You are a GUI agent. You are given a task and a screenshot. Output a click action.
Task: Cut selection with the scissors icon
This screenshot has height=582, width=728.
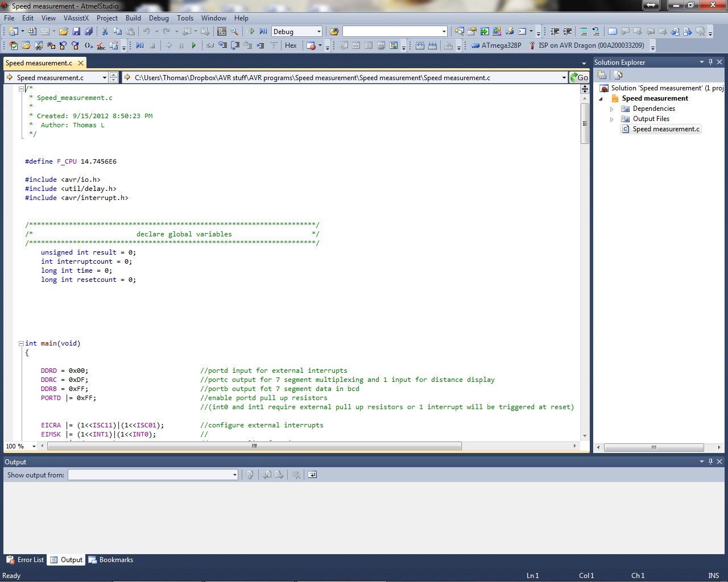[x=105, y=31]
